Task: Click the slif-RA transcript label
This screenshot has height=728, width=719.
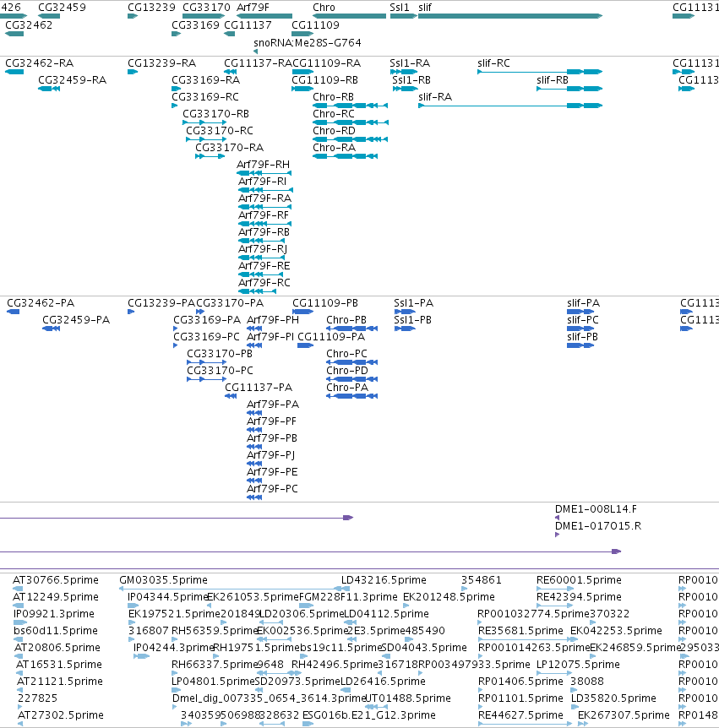Action: [x=435, y=97]
